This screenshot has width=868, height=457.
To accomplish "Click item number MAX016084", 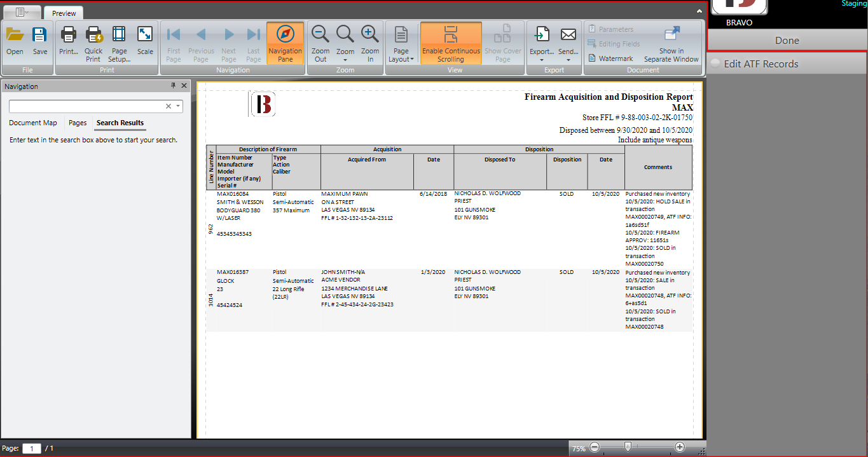I will 233,194.
